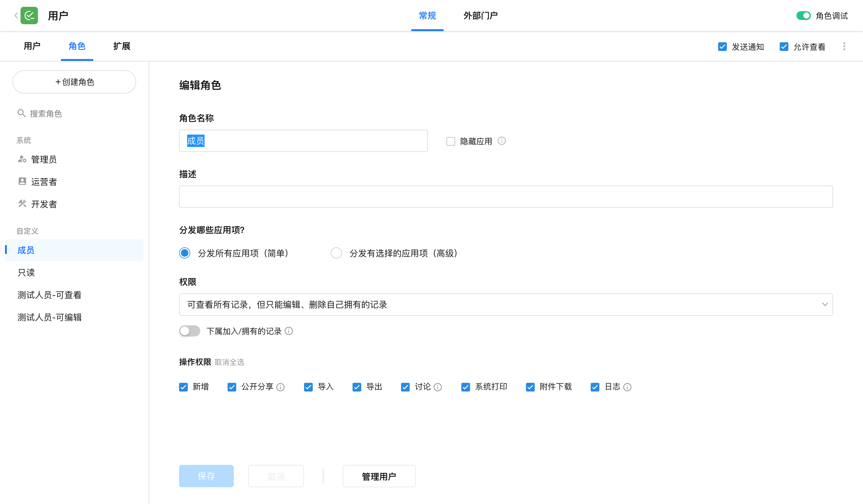
Task: Click info icon next to 讨论
Action: (437, 387)
